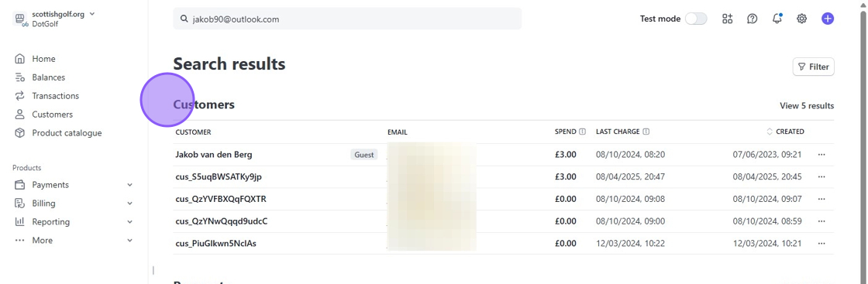Open the row menu for Jakob van den Berg
The width and height of the screenshot is (868, 284).
821,155
